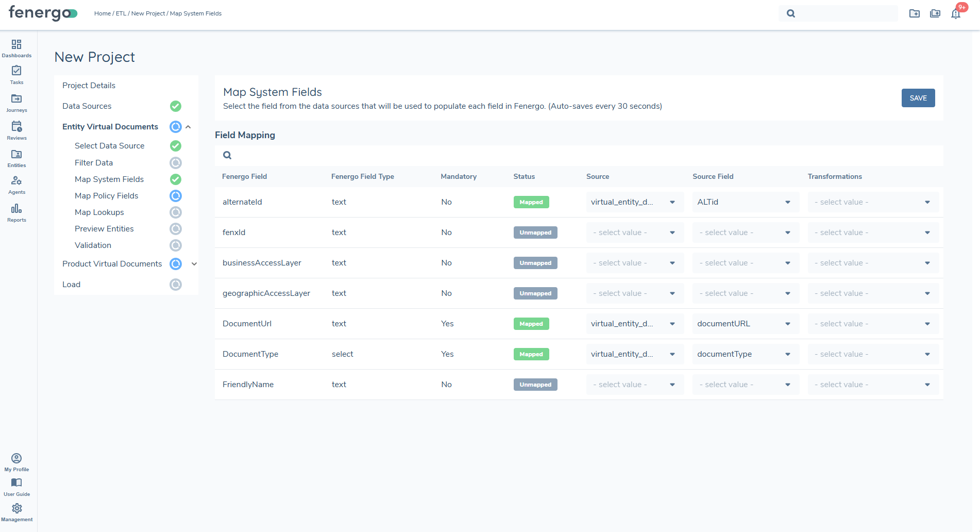This screenshot has height=532, width=980.
Task: Open Management settings gear icon
Action: (16, 512)
